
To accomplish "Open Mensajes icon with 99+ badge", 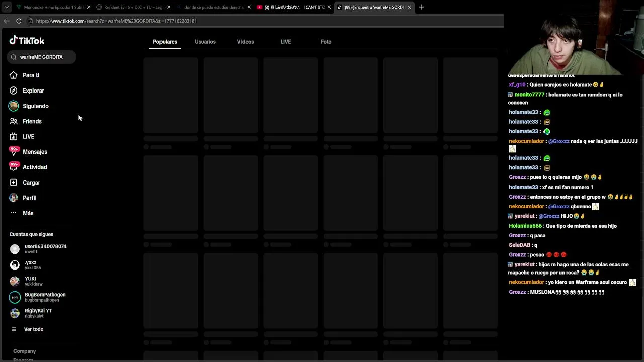I will pos(14,151).
